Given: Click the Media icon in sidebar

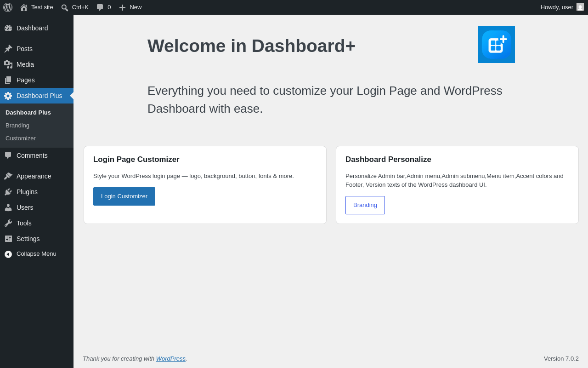Looking at the screenshot, I should coord(8,64).
